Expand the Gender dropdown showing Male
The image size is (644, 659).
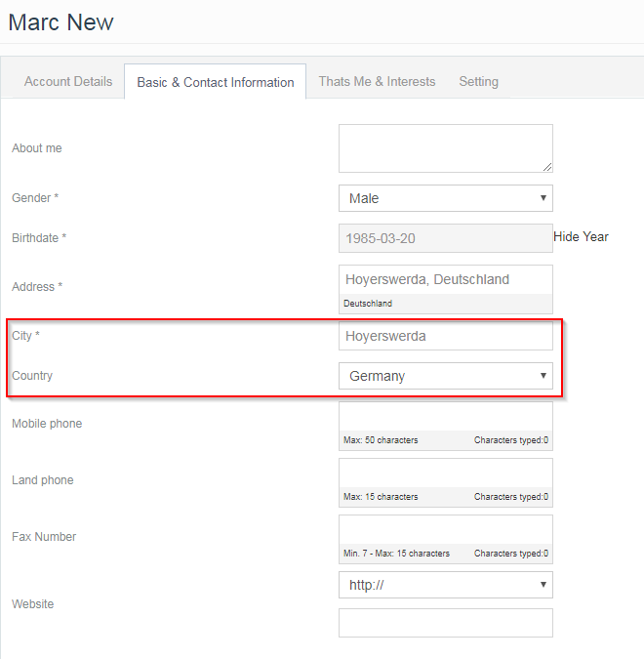(446, 198)
